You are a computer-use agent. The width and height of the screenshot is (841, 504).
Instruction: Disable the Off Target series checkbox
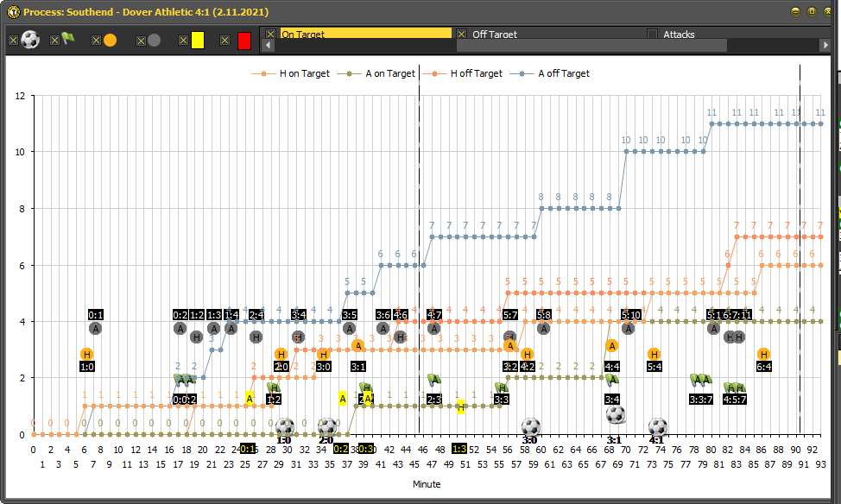point(462,35)
